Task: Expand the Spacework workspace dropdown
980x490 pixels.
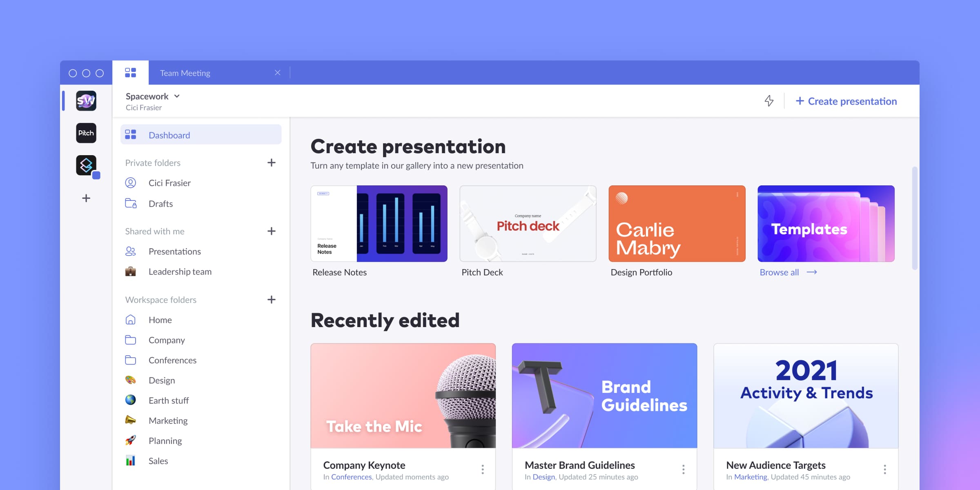Action: [x=177, y=96]
